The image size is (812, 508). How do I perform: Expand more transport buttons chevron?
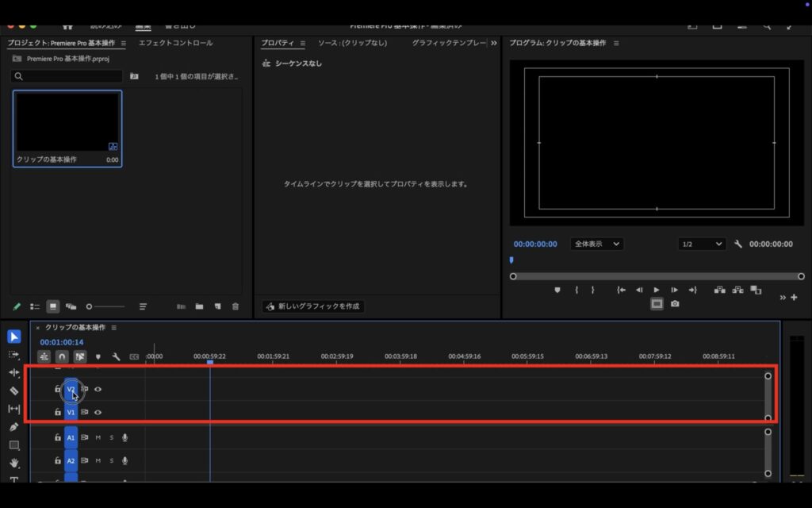click(x=783, y=297)
